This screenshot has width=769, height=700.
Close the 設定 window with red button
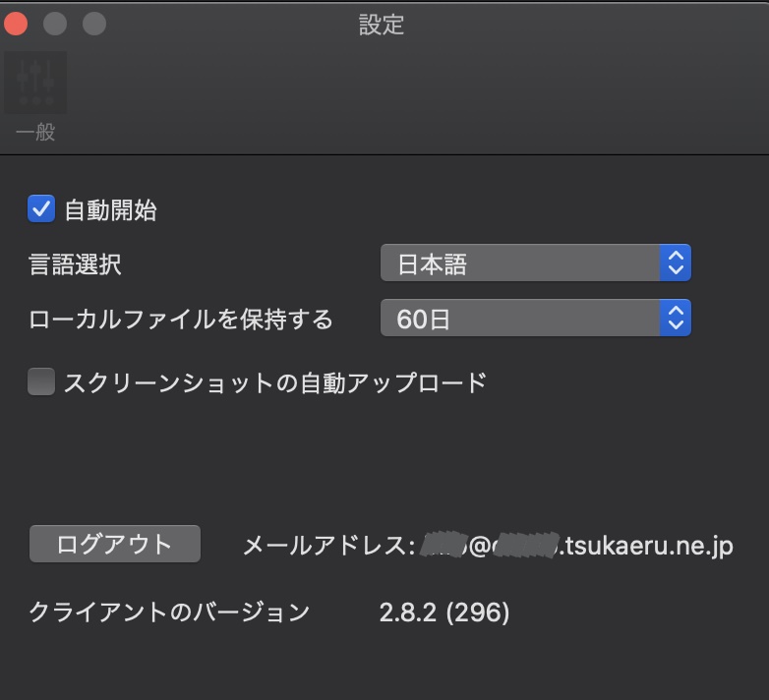tap(17, 24)
